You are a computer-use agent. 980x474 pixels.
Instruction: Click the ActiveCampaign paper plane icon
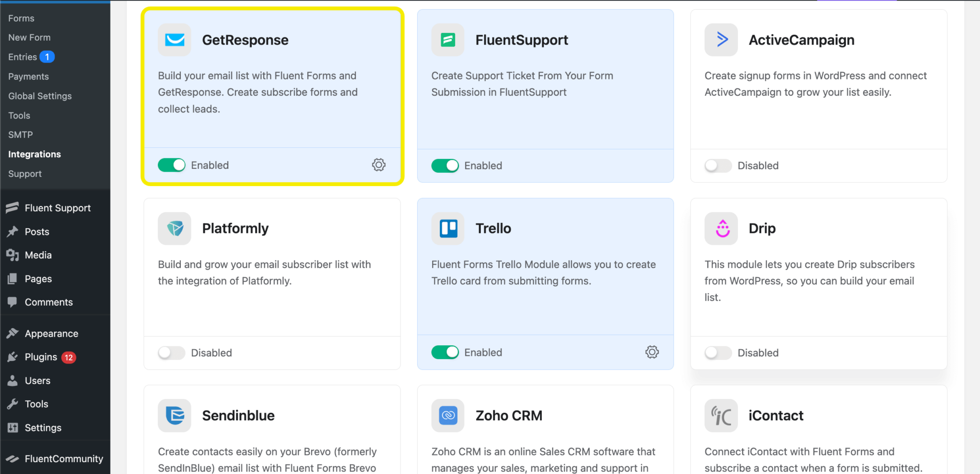click(x=721, y=40)
